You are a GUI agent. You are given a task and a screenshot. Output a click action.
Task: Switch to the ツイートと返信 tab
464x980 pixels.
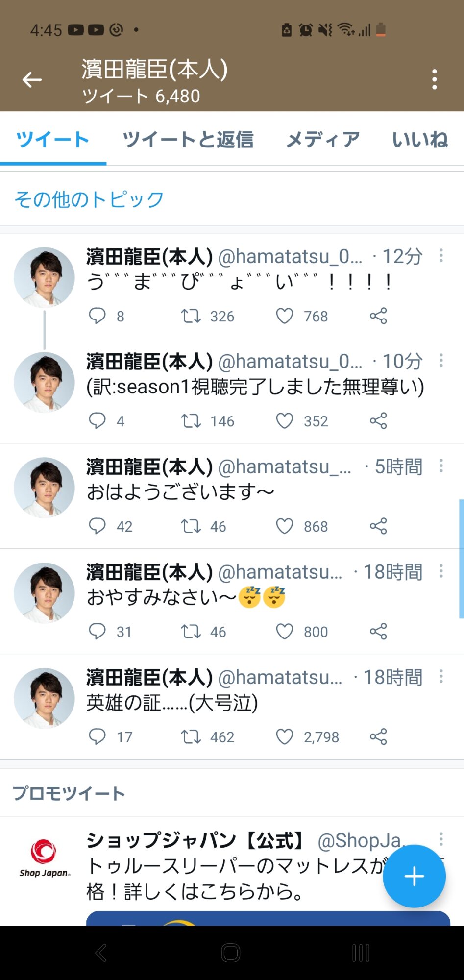click(188, 140)
